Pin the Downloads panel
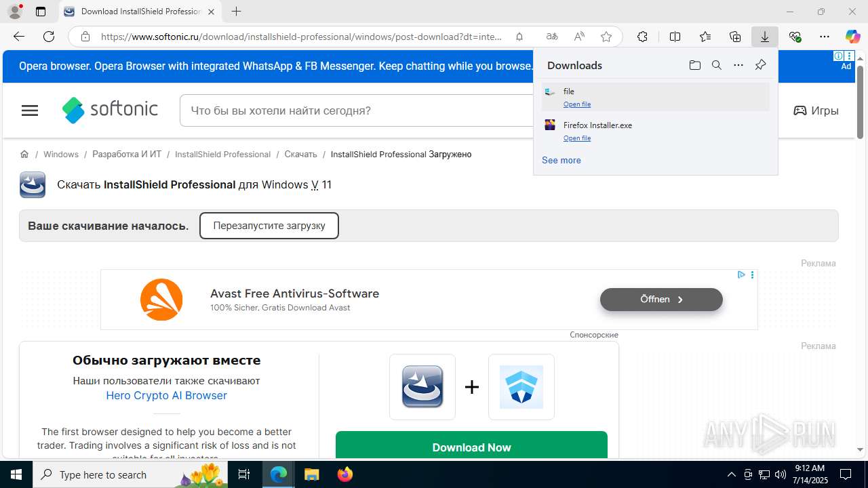 point(760,65)
